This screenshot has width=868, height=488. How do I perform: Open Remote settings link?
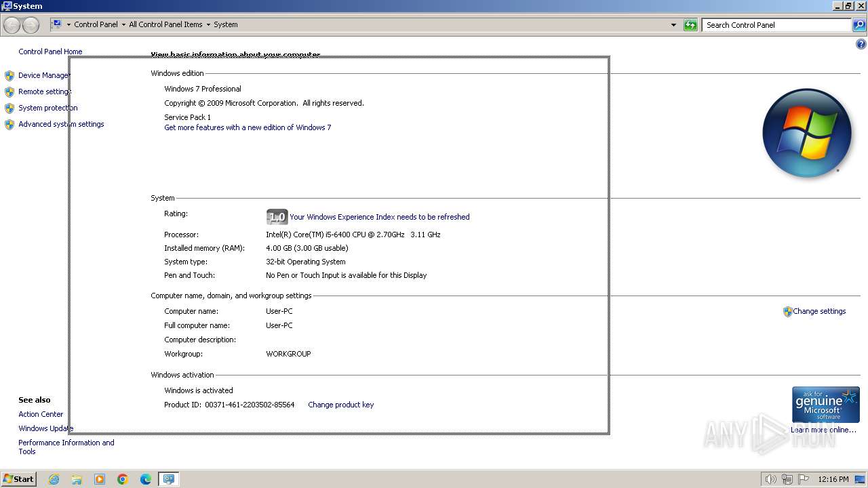[x=44, y=91]
